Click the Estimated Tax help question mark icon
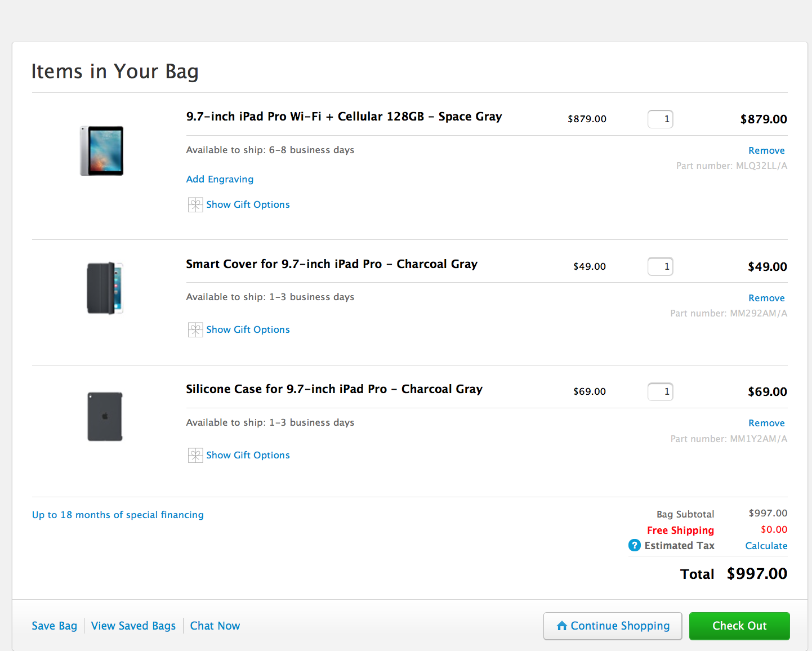Image resolution: width=812 pixels, height=651 pixels. pos(634,545)
